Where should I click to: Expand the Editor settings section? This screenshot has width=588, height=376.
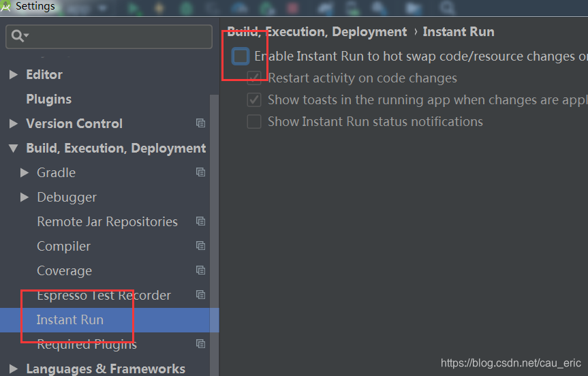(14, 75)
